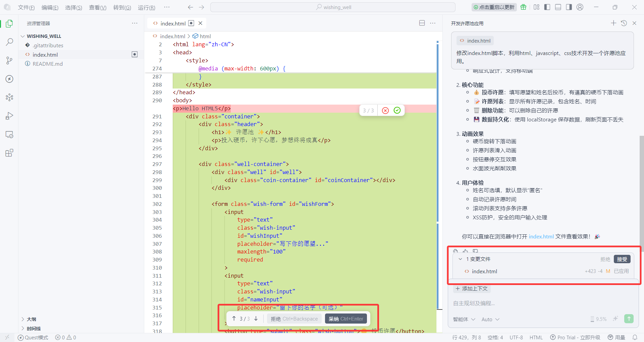Open 文件(F) menu

26,7
